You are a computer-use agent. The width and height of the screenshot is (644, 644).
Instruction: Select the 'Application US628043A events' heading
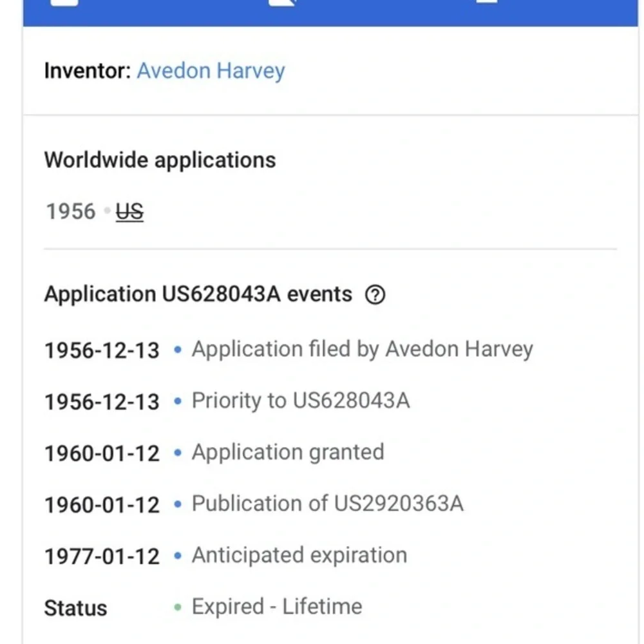pyautogui.click(x=198, y=294)
